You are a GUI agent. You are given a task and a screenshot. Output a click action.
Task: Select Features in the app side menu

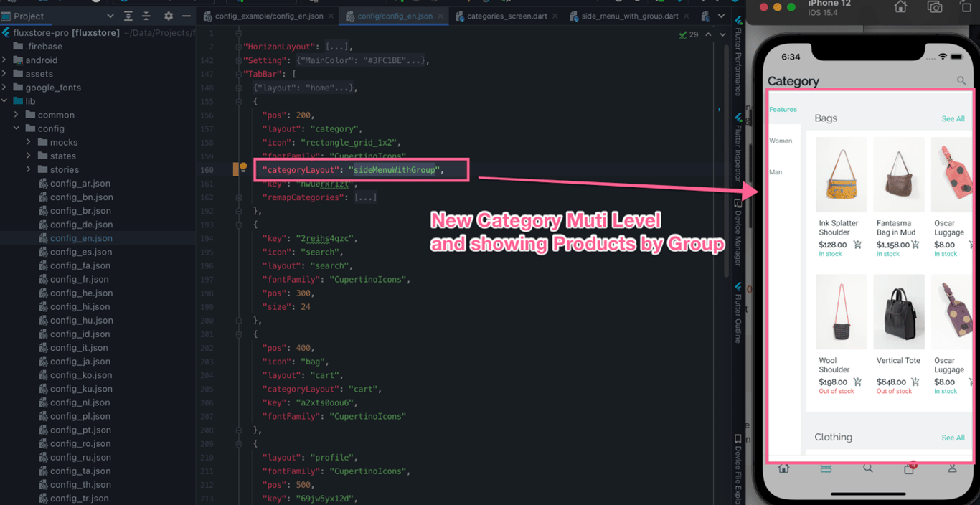coord(783,110)
